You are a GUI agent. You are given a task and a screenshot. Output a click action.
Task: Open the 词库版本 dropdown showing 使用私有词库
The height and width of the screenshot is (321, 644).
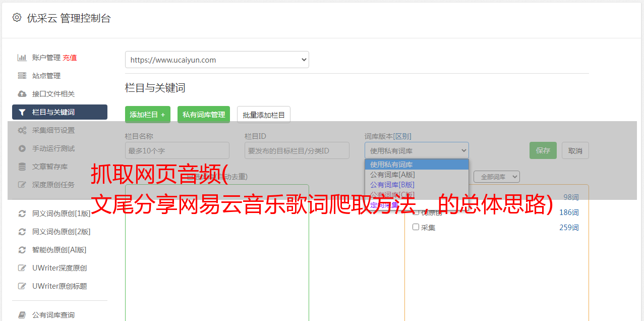(417, 150)
